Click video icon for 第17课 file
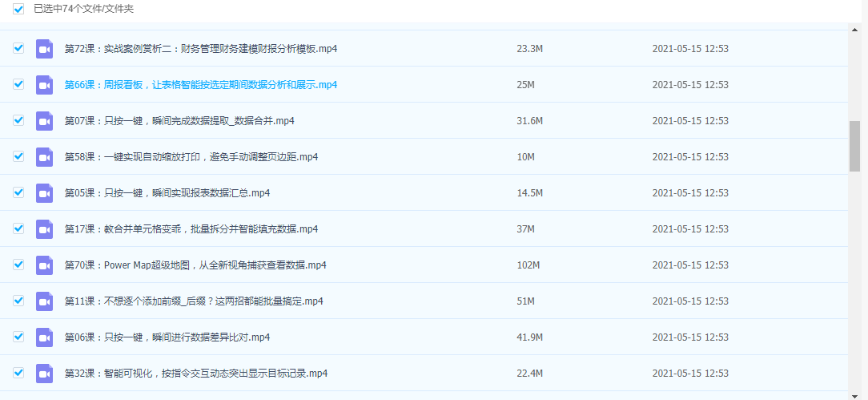This screenshot has width=868, height=400. 44,229
